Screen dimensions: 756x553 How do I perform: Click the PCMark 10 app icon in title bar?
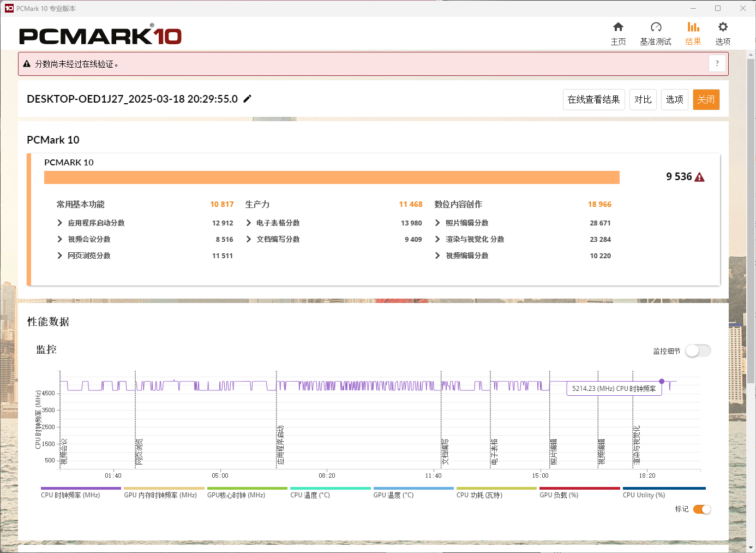pyautogui.click(x=9, y=8)
